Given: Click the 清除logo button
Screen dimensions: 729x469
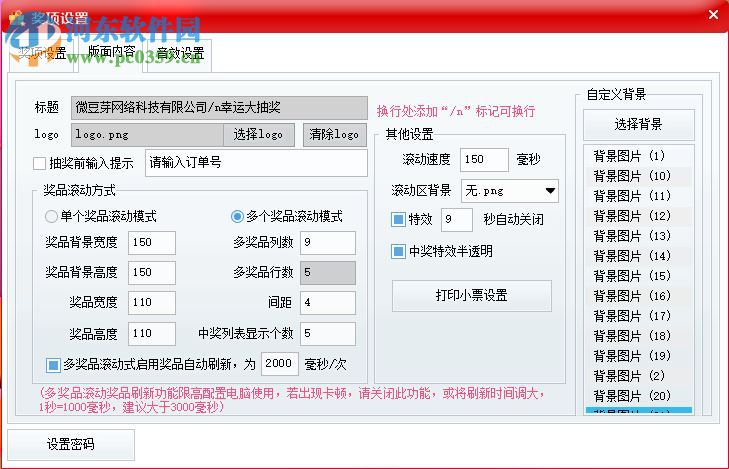Looking at the screenshot, I should click(x=334, y=135).
